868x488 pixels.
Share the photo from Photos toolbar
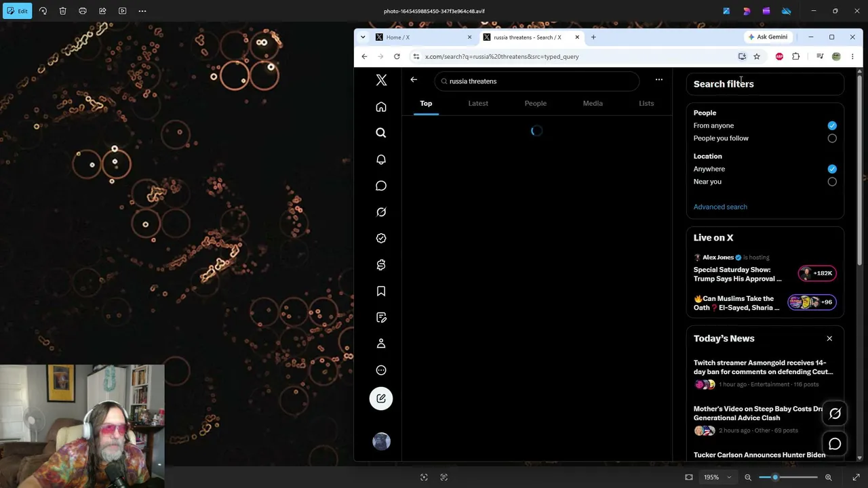(x=102, y=11)
